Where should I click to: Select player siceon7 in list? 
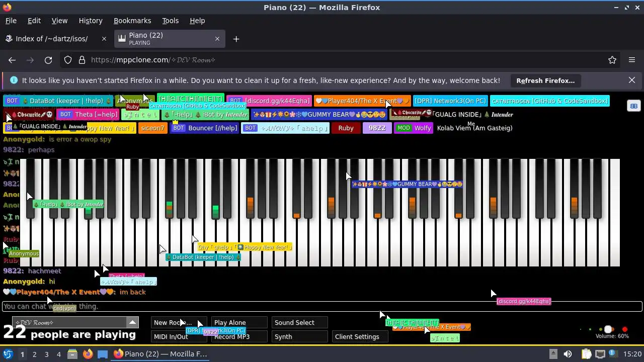click(152, 128)
